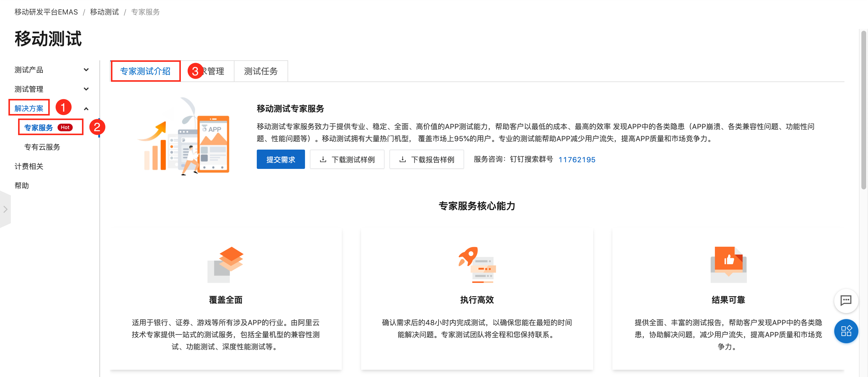This screenshot has width=868, height=377.
Task: Click 专家服务 in the breadcrumb
Action: pos(145,12)
